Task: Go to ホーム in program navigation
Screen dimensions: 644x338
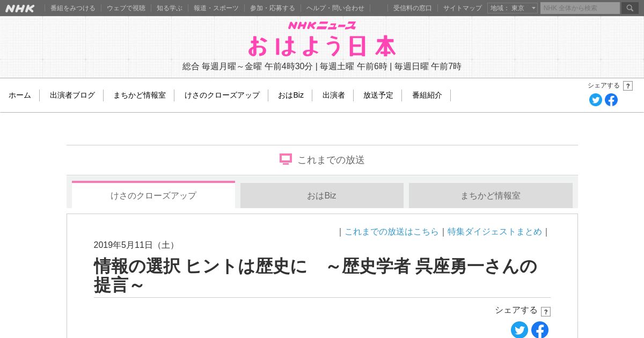Action: pyautogui.click(x=20, y=95)
